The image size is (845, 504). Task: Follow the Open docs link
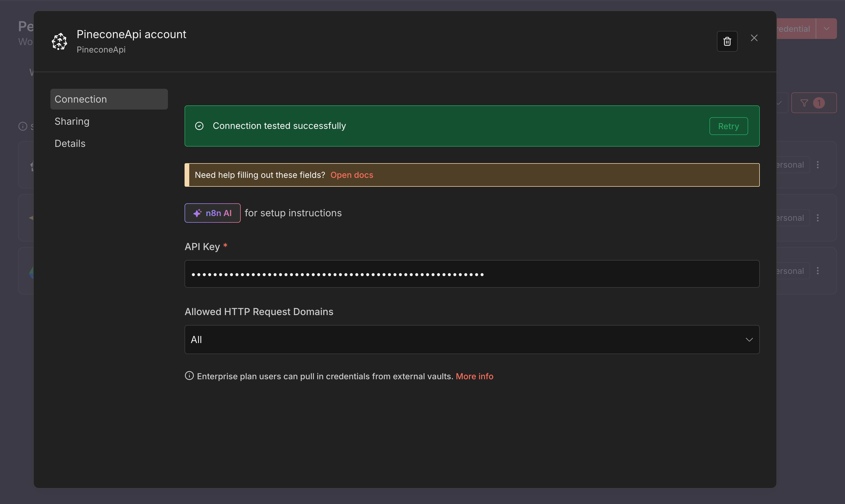click(352, 175)
